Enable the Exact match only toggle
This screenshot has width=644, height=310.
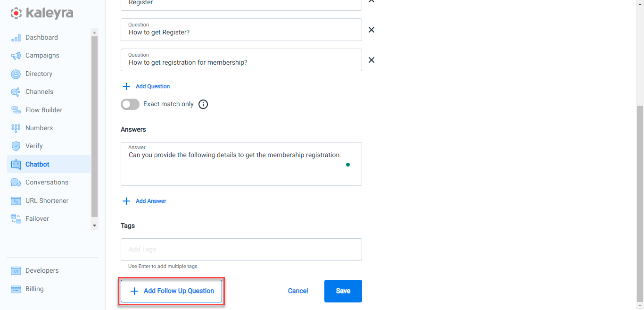[130, 104]
